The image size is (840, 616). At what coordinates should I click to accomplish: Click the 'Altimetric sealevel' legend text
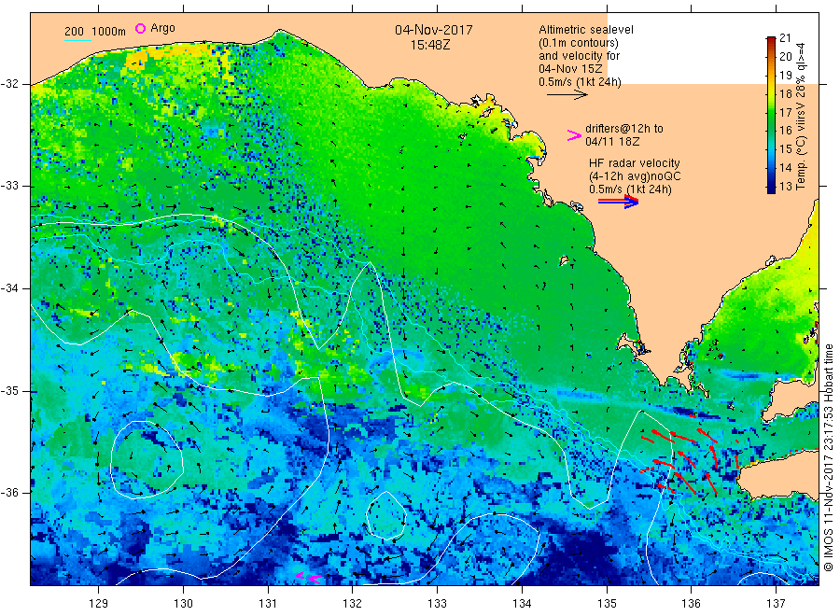point(585,30)
